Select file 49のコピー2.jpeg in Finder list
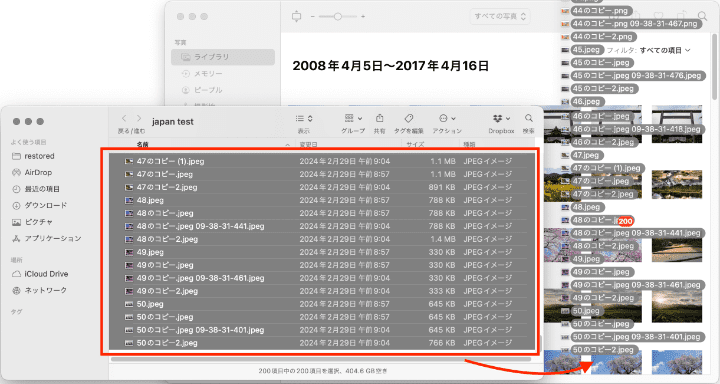The width and height of the screenshot is (720, 384). coord(322,291)
